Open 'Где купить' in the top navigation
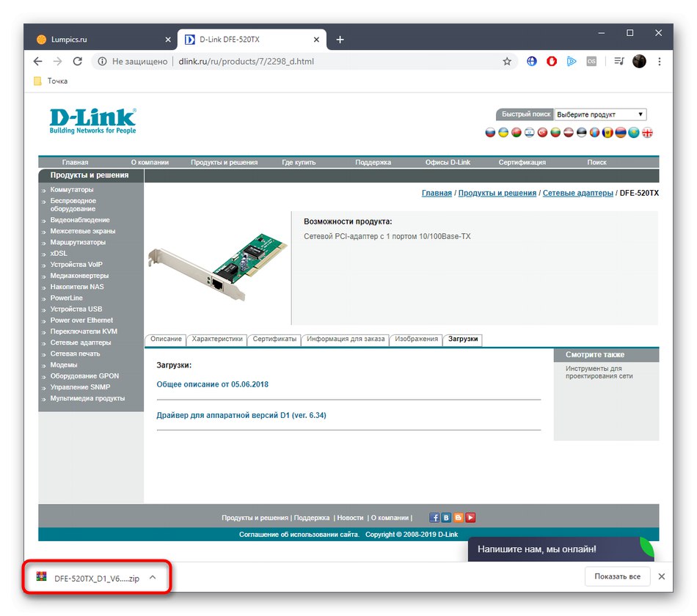The height and width of the screenshot is (616, 697). 299,162
